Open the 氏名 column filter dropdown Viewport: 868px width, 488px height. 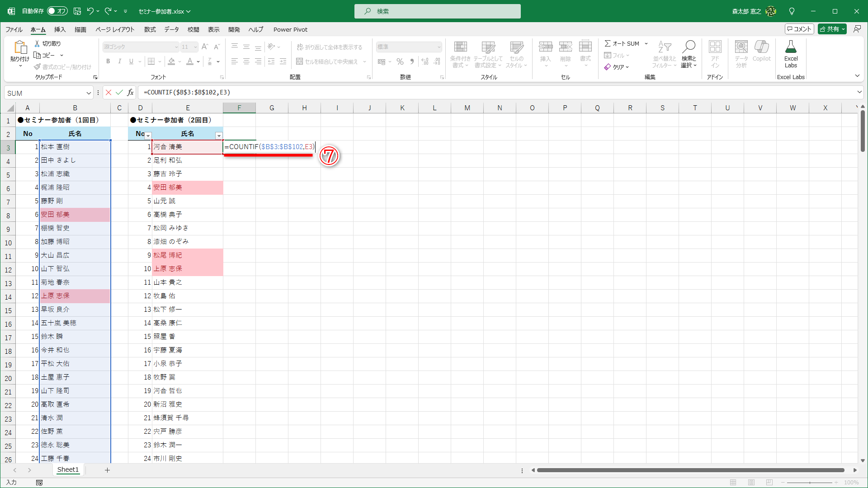point(219,136)
